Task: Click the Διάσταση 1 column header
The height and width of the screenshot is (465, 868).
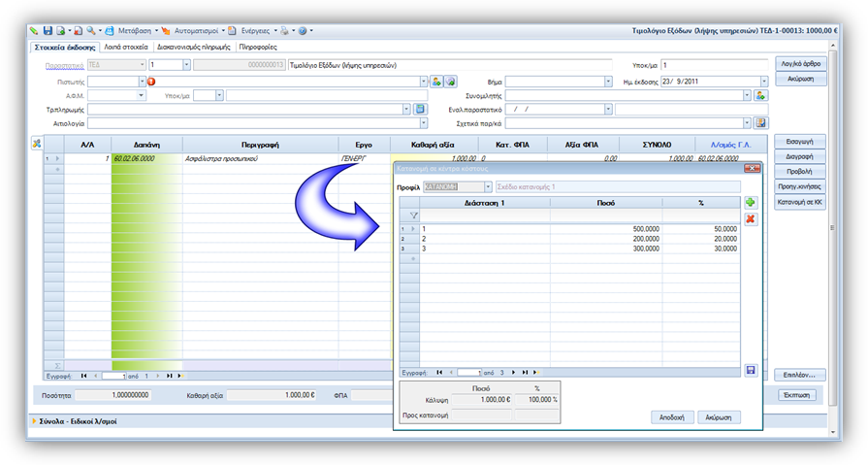Action: click(484, 203)
